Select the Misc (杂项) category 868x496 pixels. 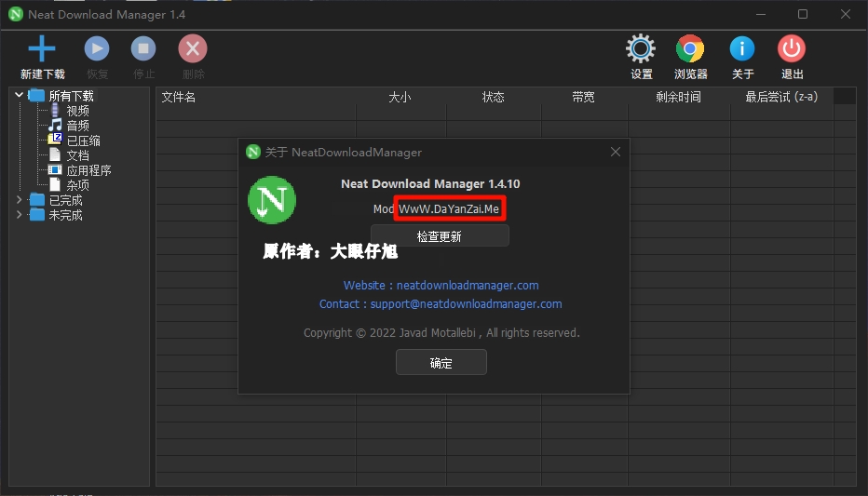(x=77, y=186)
